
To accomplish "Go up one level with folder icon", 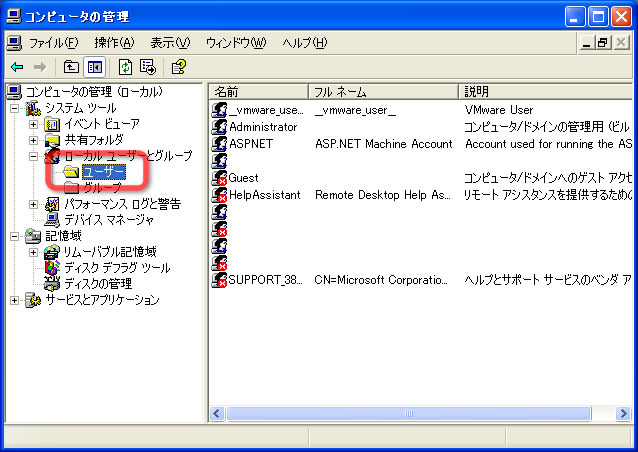I will (71, 67).
